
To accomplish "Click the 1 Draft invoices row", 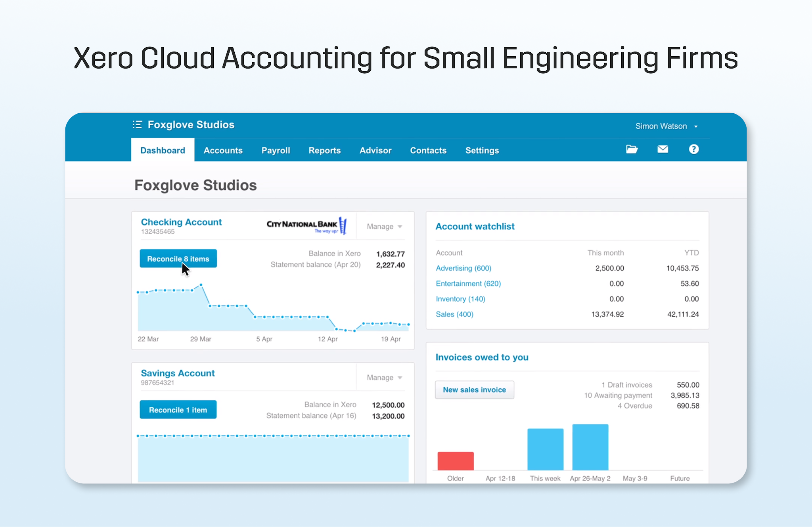I will coord(627,385).
